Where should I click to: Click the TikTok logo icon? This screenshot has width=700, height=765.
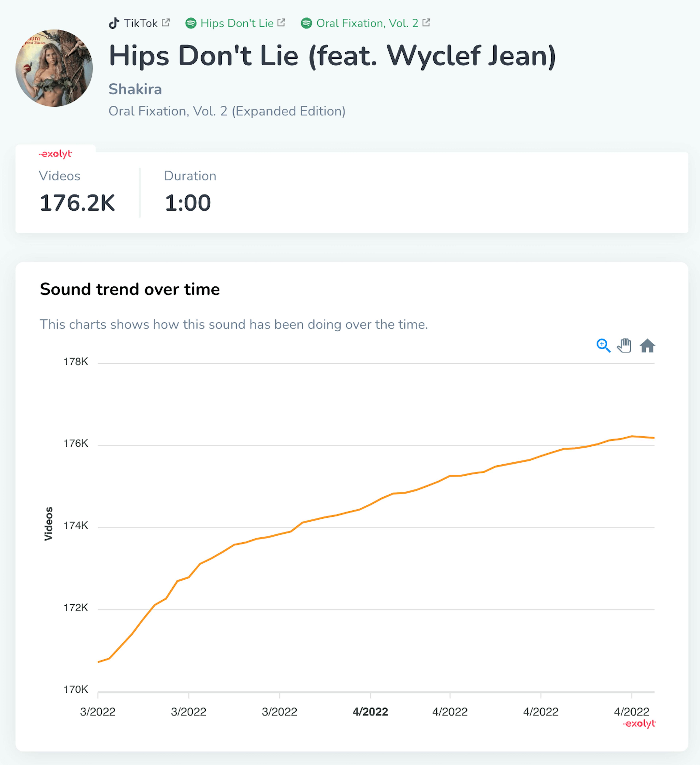114,23
